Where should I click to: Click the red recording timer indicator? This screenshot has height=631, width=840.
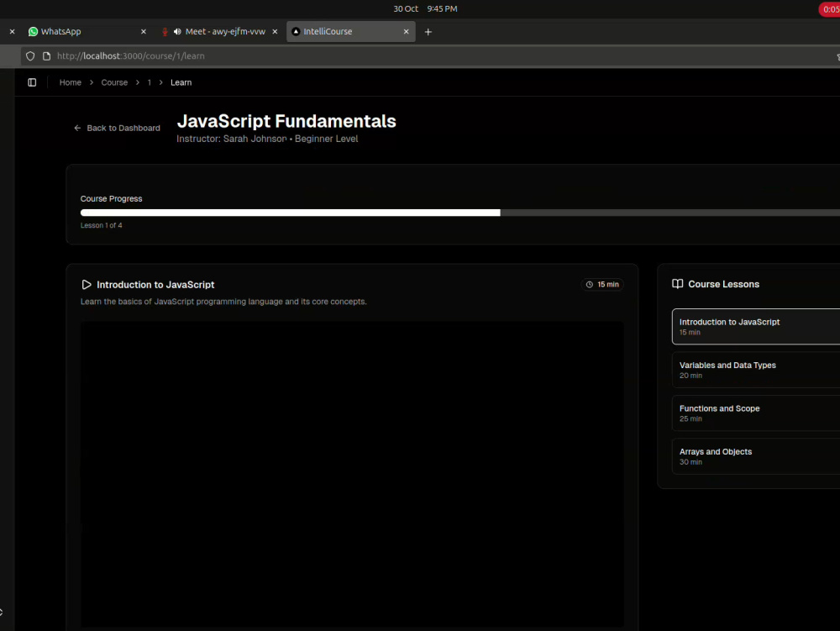829,9
